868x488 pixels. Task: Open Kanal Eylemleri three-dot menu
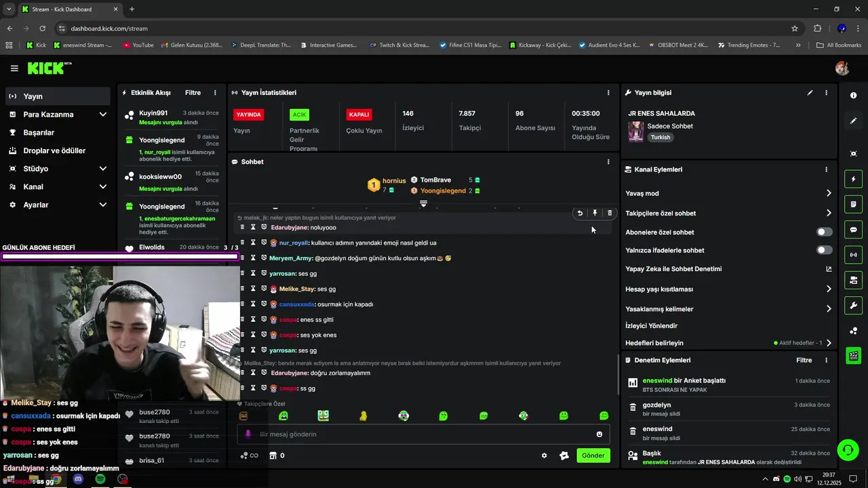coord(826,169)
